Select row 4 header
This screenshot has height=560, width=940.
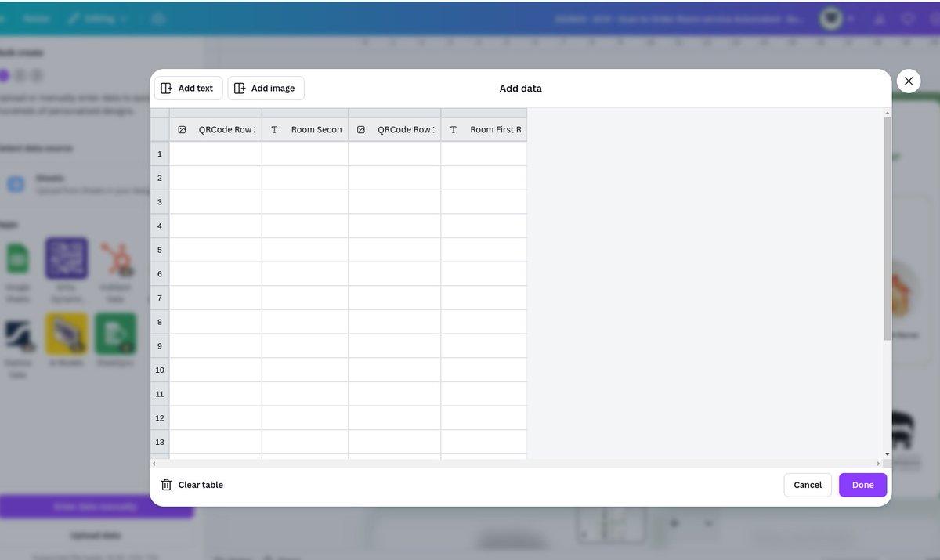click(160, 226)
